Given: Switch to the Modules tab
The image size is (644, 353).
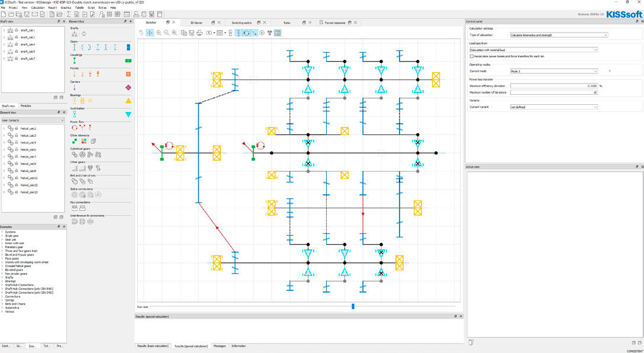Looking at the screenshot, I should [26, 105].
